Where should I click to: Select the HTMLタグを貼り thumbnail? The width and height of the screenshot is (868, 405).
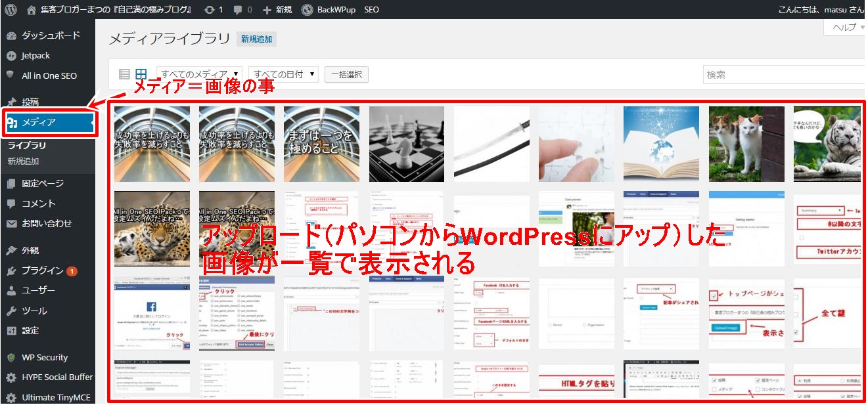click(x=576, y=380)
